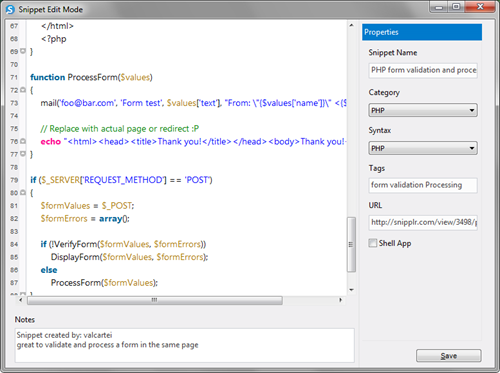Click the vertical scrollbar up arrow
Image resolution: width=500 pixels, height=373 pixels.
tap(351, 25)
